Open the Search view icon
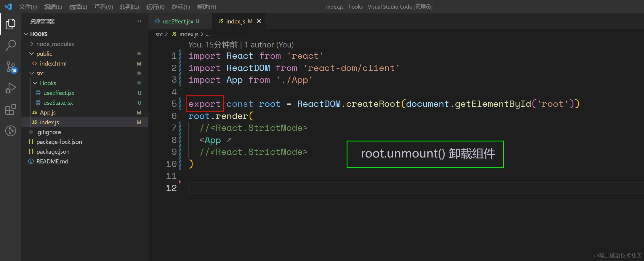 coord(11,45)
